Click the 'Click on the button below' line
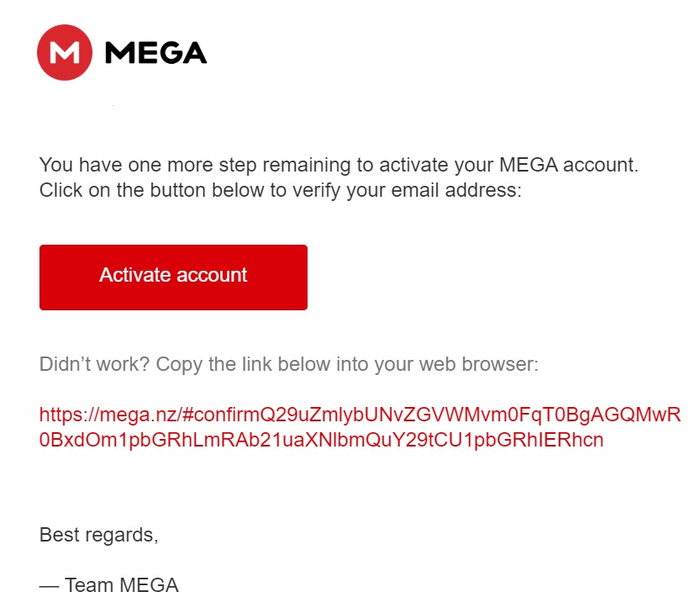Image resolution: width=700 pixels, height=613 pixels. [x=281, y=190]
